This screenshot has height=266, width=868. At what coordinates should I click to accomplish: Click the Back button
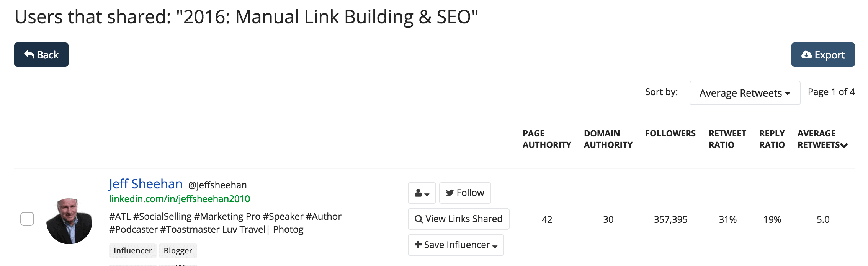pos(41,55)
